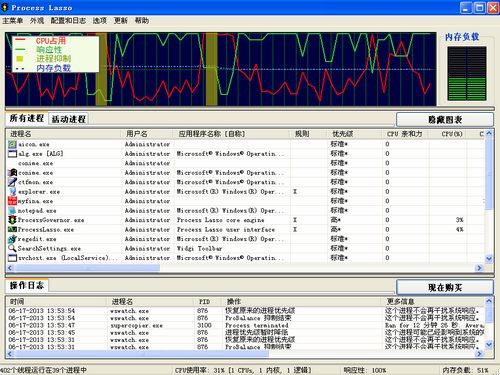Screen dimensions: 500x375
Task: Click the conime.exe icon in the Microsoft Operating row
Action: click(12, 173)
